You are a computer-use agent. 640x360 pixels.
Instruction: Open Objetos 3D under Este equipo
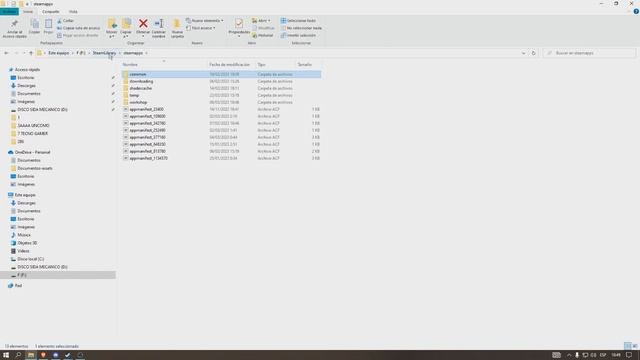[27, 243]
